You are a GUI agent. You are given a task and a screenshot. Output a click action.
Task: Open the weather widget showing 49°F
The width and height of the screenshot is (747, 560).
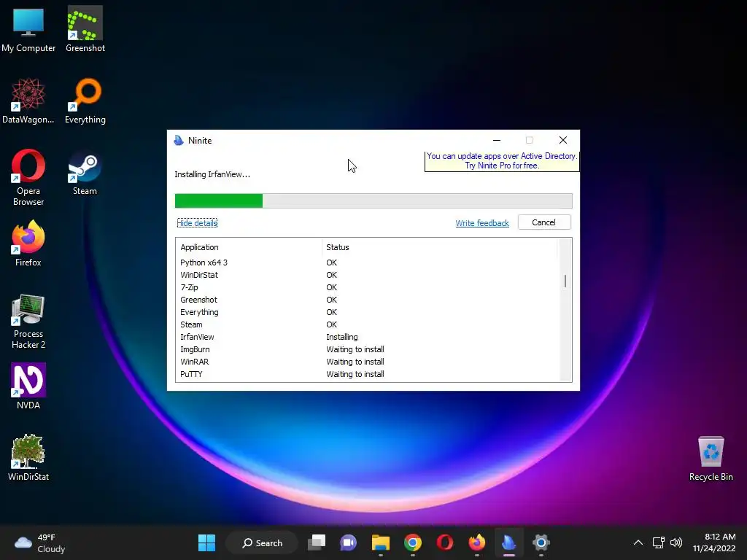click(40, 542)
